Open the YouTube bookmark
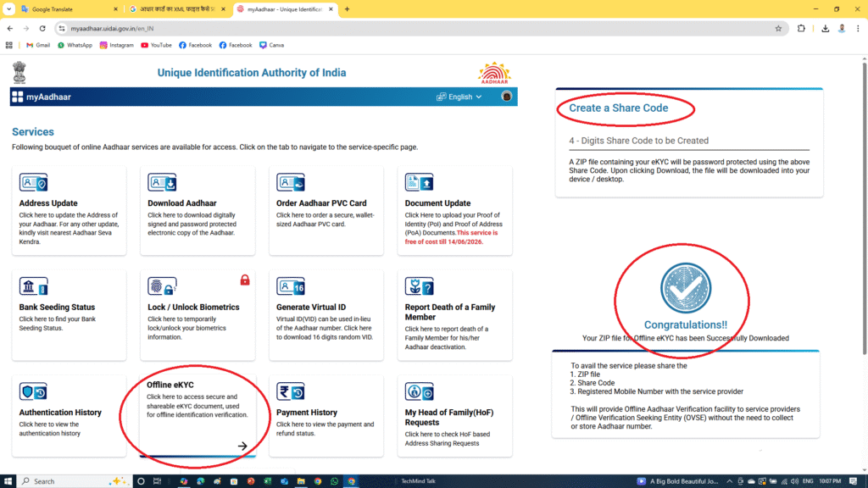 click(156, 45)
